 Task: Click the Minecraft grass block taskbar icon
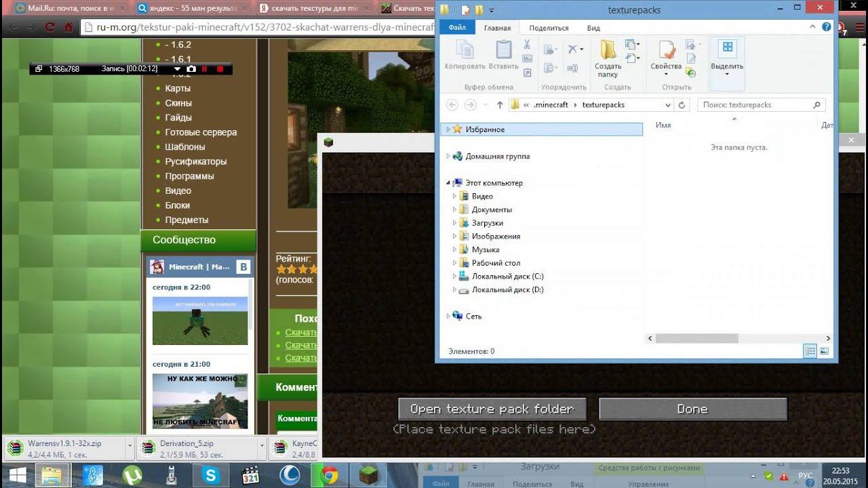(369, 476)
